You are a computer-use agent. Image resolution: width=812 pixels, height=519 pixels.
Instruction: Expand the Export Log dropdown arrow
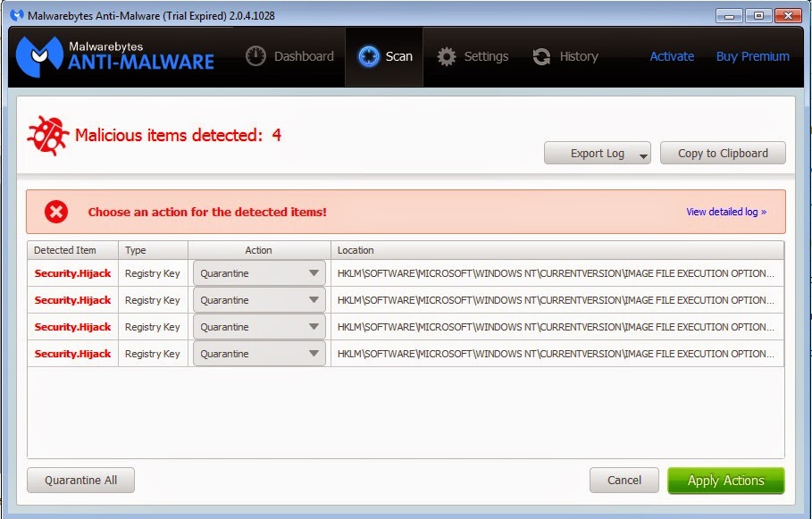point(643,155)
